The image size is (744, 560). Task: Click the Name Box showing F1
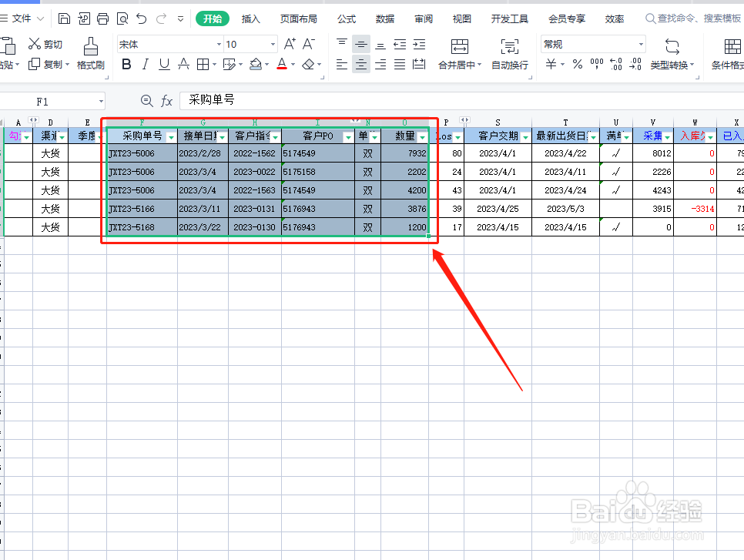[50, 100]
